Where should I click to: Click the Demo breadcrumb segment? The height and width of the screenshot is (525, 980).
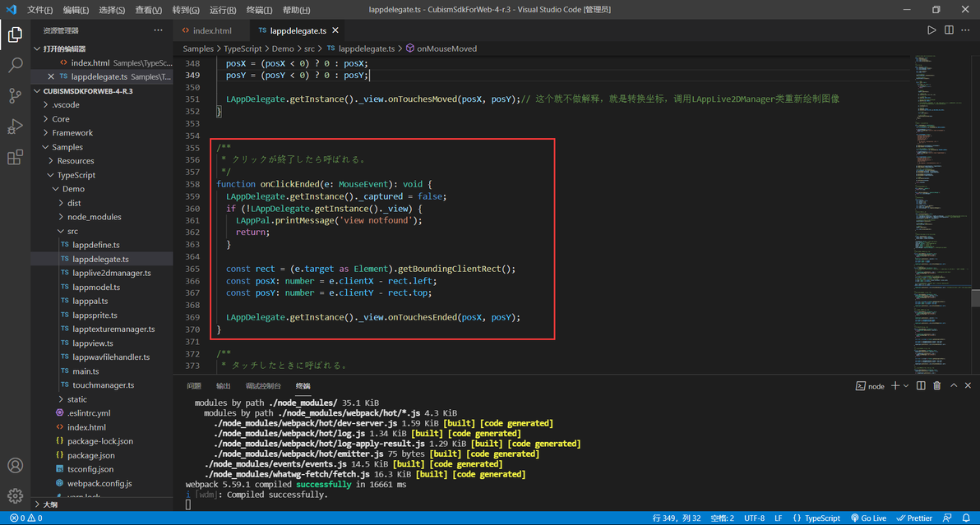point(283,48)
